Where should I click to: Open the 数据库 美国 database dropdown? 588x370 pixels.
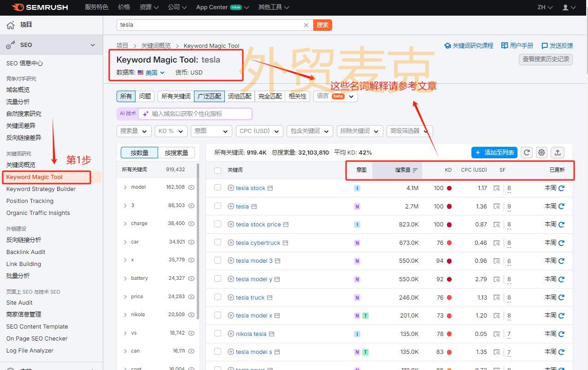pyautogui.click(x=152, y=72)
